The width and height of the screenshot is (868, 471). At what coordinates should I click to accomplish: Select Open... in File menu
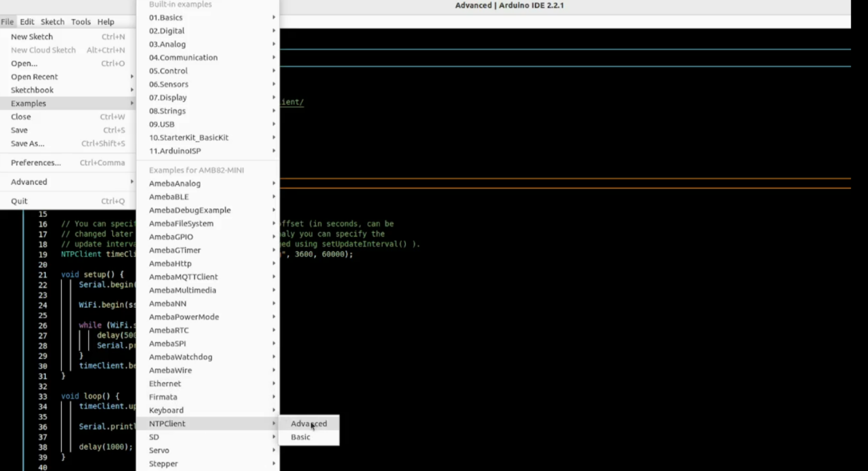click(x=68, y=63)
